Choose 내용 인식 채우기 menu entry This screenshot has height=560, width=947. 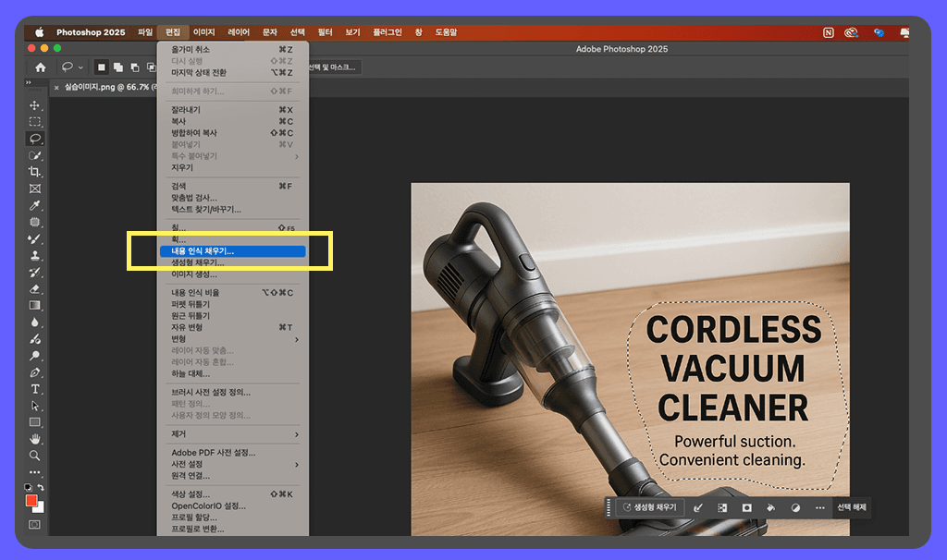tap(232, 251)
